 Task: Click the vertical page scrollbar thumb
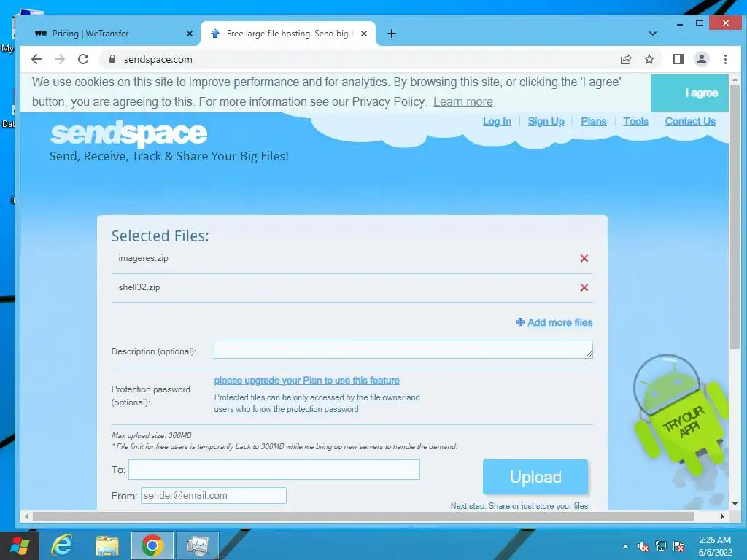click(735, 217)
